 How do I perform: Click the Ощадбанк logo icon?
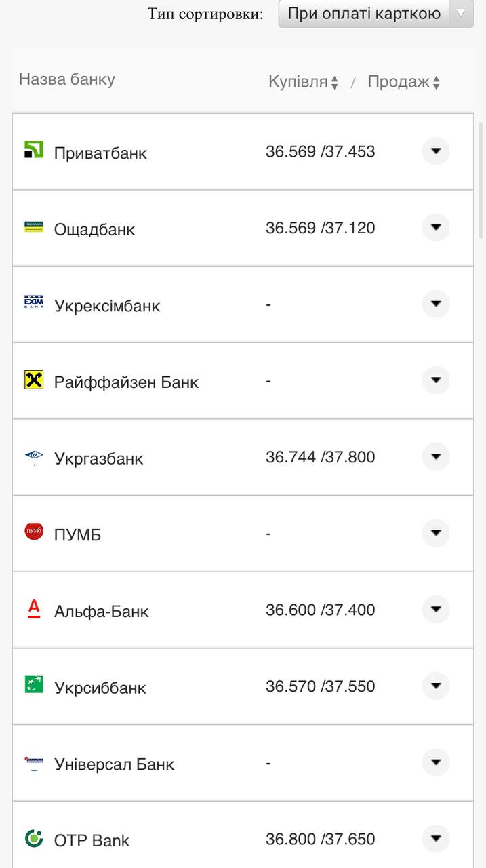click(x=34, y=227)
